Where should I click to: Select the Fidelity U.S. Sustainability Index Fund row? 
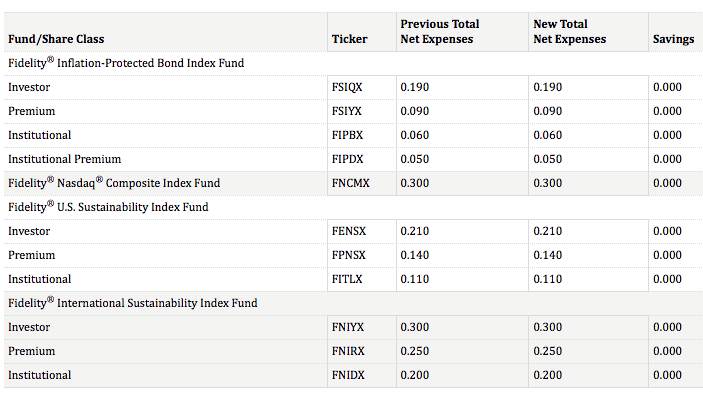(x=353, y=207)
